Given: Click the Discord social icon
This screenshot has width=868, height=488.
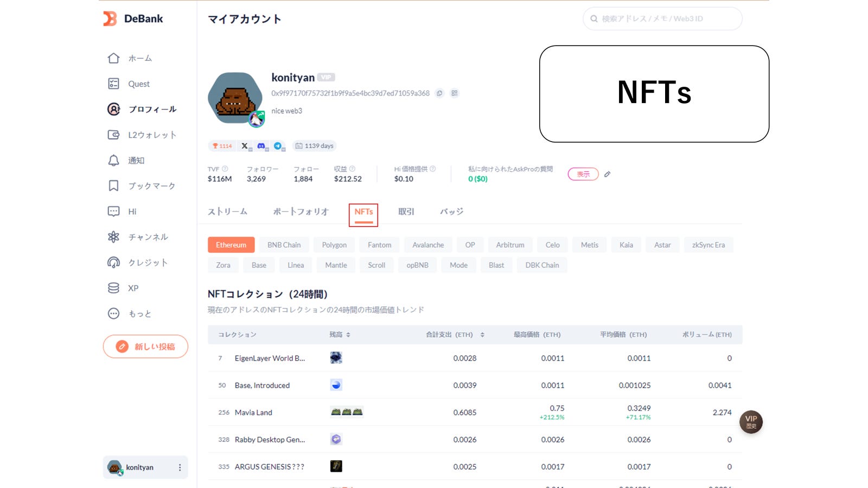Looking at the screenshot, I should click(x=261, y=146).
